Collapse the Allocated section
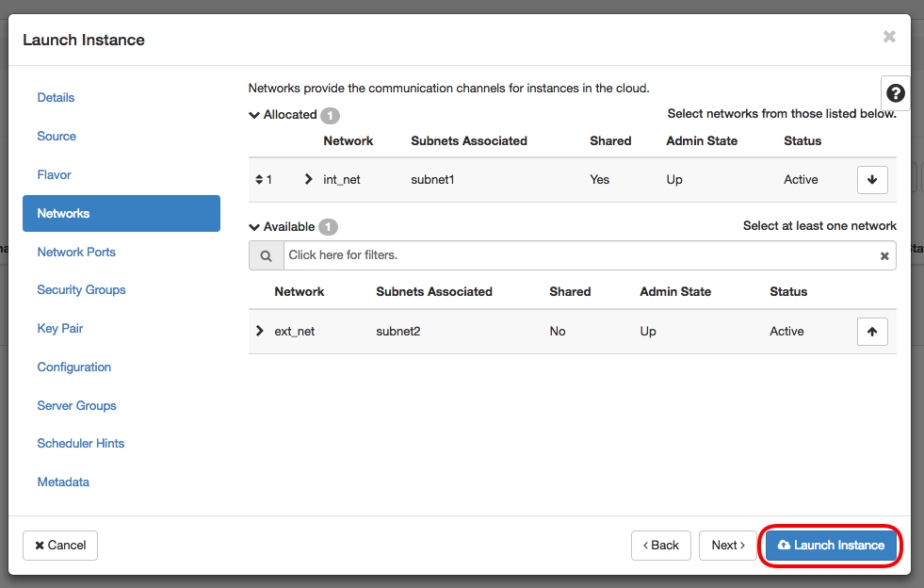 tap(254, 115)
